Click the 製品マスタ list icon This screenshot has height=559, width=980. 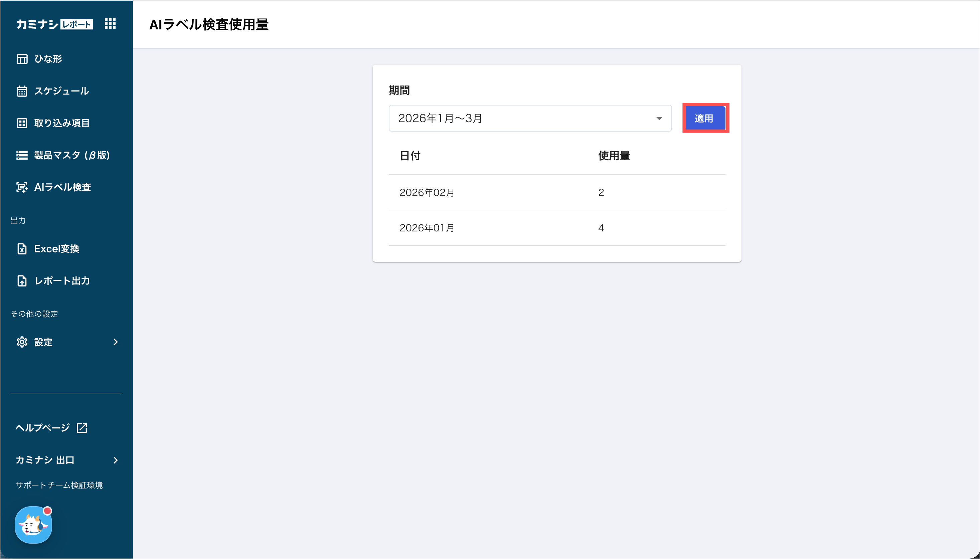[x=22, y=155]
